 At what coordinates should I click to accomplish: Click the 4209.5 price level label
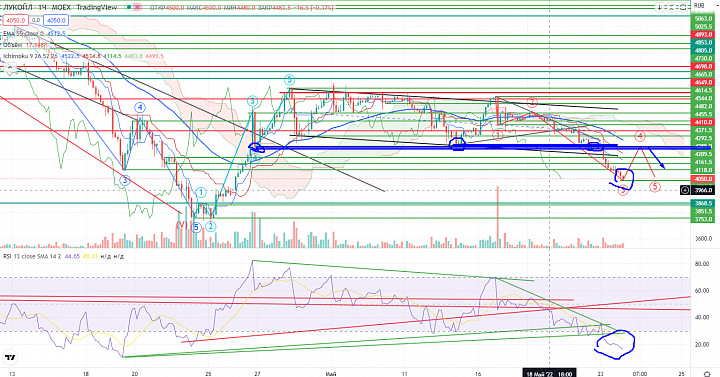pos(703,154)
